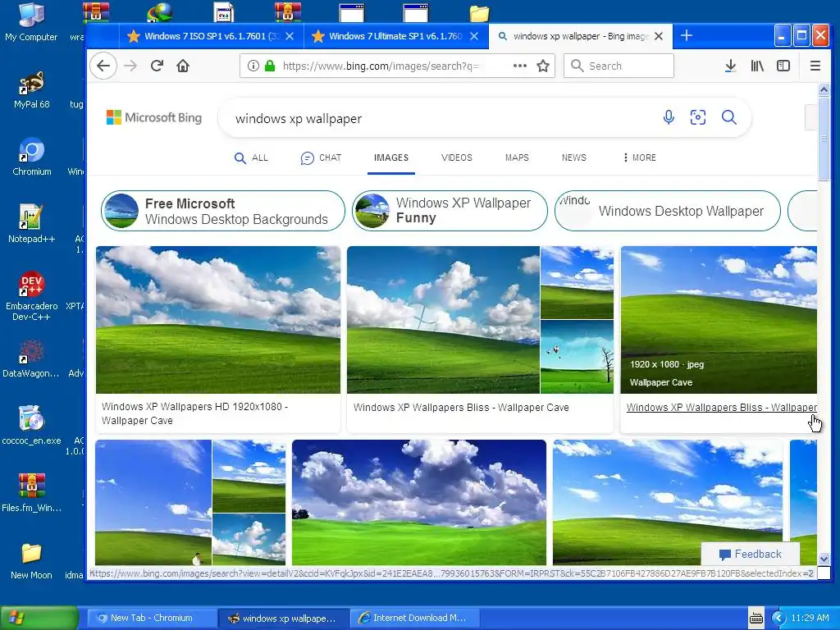
Task: Switch to Bing VIDEOS results
Action: click(456, 157)
